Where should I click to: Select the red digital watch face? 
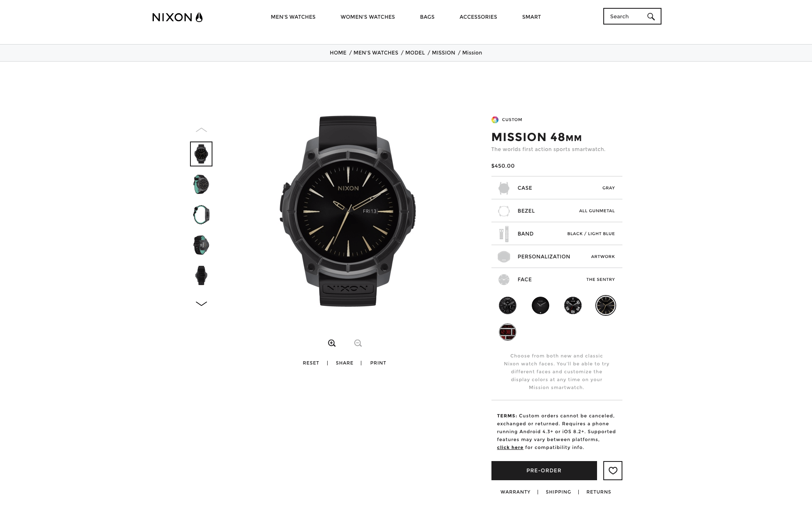pyautogui.click(x=507, y=332)
